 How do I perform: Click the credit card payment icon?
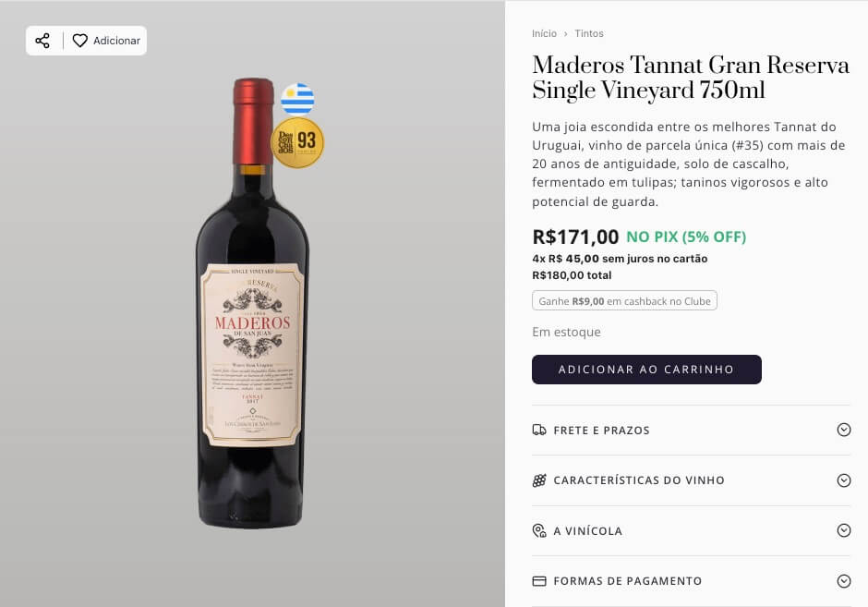(x=539, y=581)
